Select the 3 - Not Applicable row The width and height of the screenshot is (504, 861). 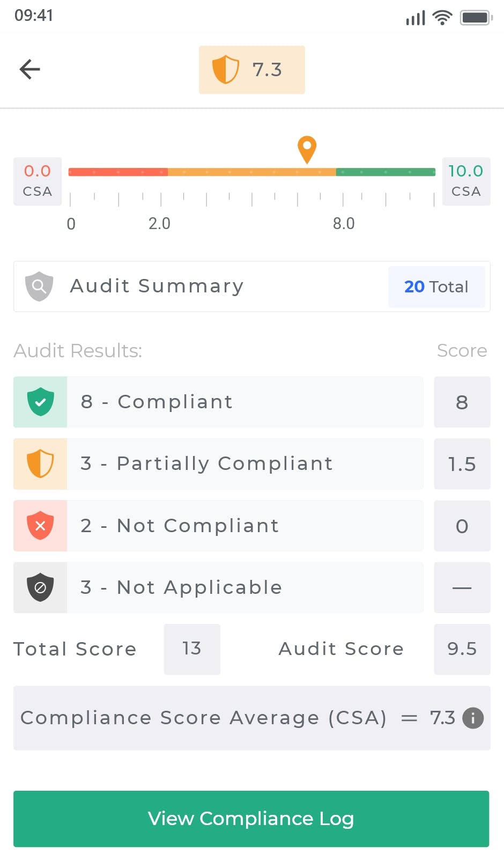[244, 587]
